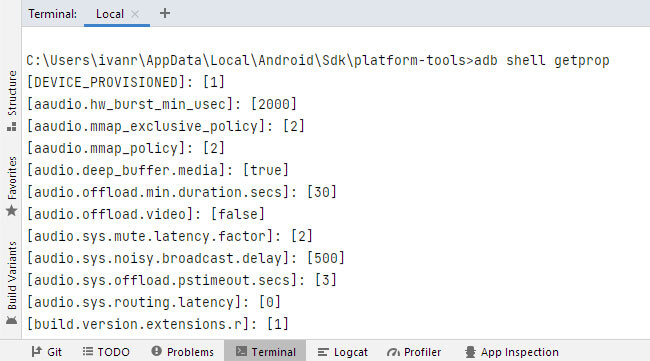Open the TODO list panel
The height and width of the screenshot is (361, 650).
[106, 352]
